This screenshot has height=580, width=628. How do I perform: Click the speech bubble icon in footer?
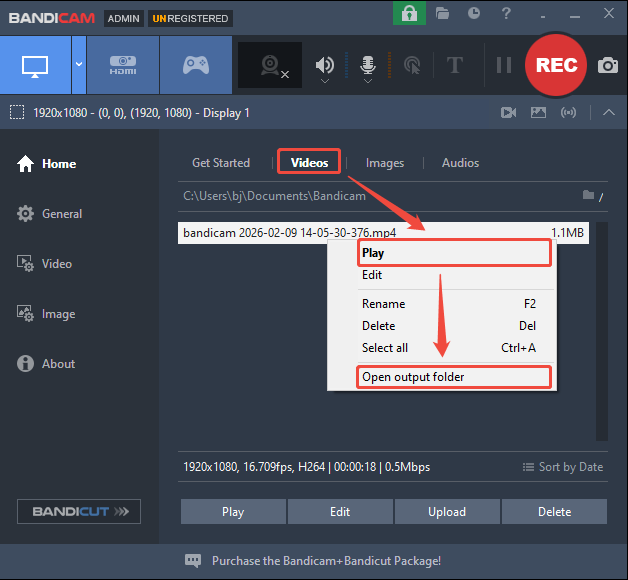click(x=193, y=561)
